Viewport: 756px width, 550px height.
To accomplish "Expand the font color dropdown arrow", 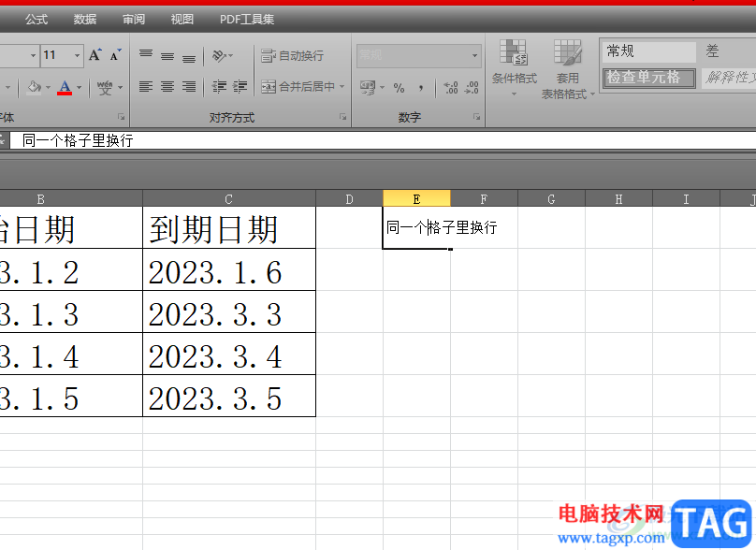I will tap(80, 88).
